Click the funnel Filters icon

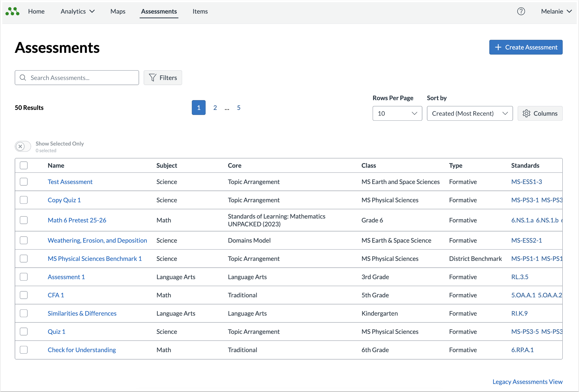click(x=152, y=78)
